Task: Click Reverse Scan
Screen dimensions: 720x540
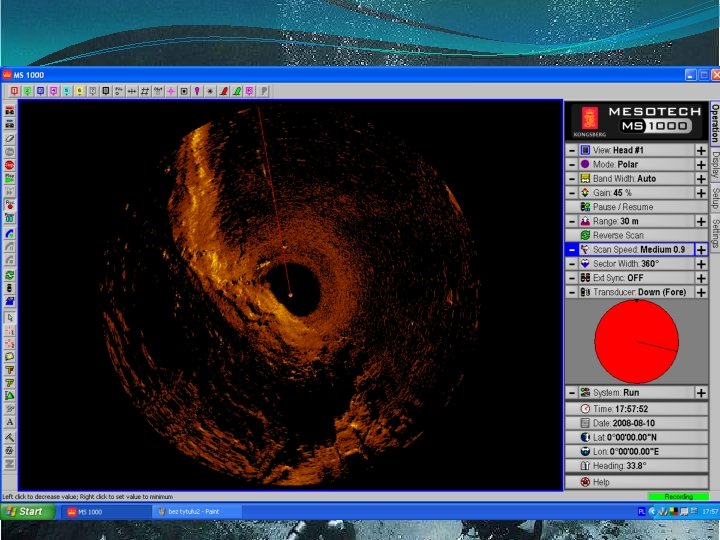Action: tap(636, 235)
